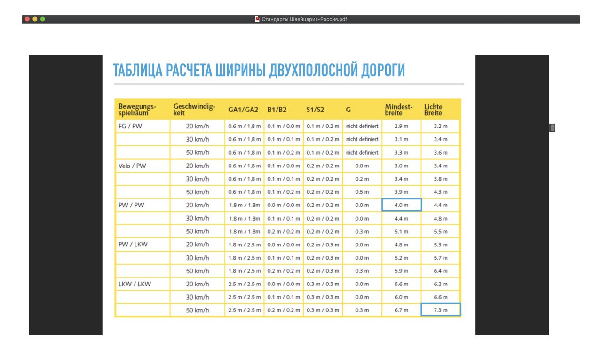This screenshot has width=602, height=364.
Task: Click 20 km/h in the LKW / LKW row
Action: point(198,284)
